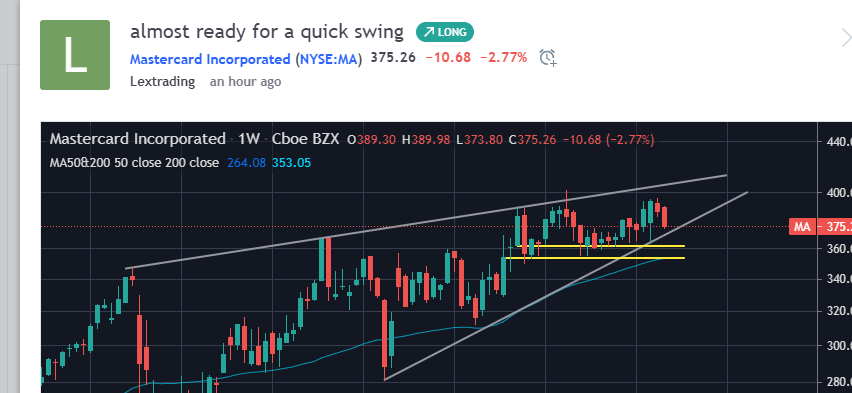852x393 pixels.
Task: Click the Cboe BZX exchange label
Action: (x=305, y=139)
